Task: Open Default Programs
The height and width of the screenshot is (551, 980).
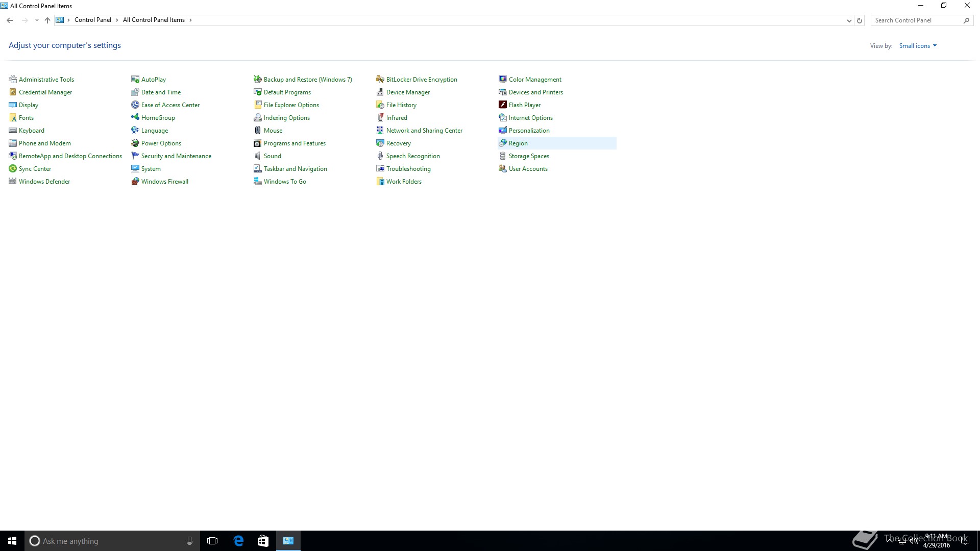Action: 287,92
